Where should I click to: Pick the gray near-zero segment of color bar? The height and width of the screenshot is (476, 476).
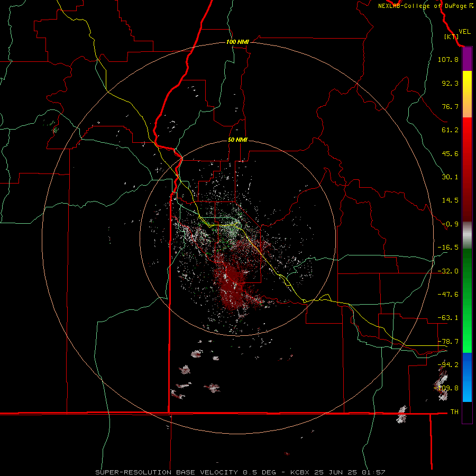click(x=467, y=235)
